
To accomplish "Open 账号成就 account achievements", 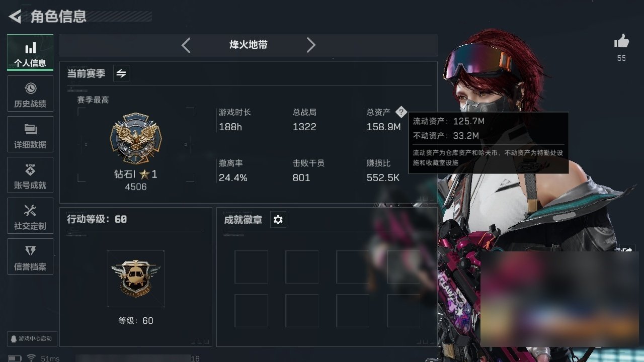I will click(x=30, y=175).
